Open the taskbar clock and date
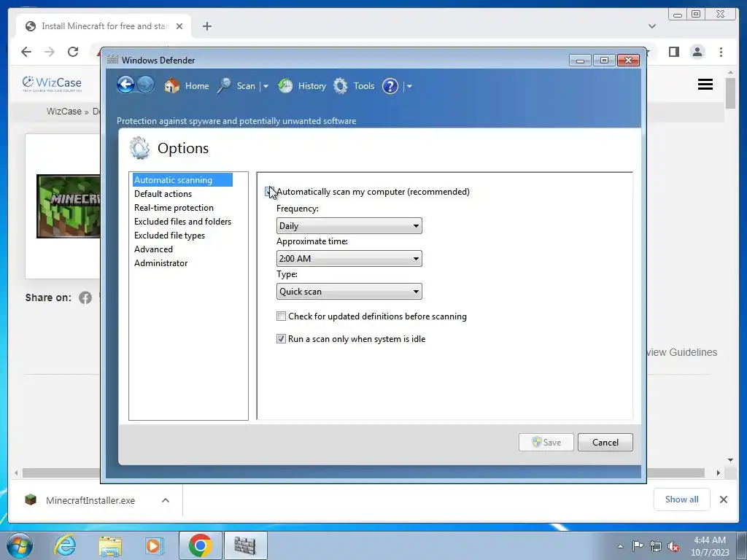The width and height of the screenshot is (747, 560). pyautogui.click(x=710, y=545)
